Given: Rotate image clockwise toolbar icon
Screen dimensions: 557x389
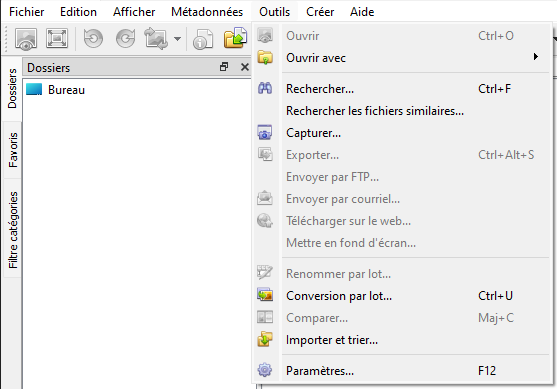Looking at the screenshot, I should 125,38.
